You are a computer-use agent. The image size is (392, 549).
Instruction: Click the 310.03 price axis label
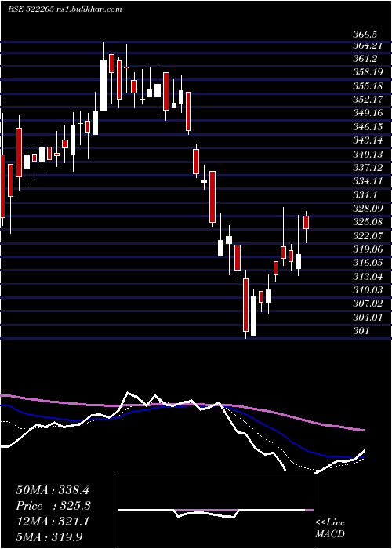(x=368, y=289)
